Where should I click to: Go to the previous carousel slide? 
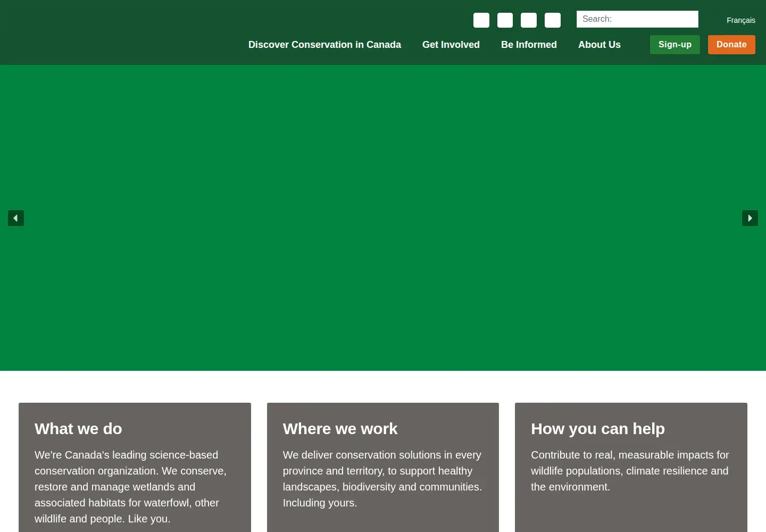click(16, 218)
